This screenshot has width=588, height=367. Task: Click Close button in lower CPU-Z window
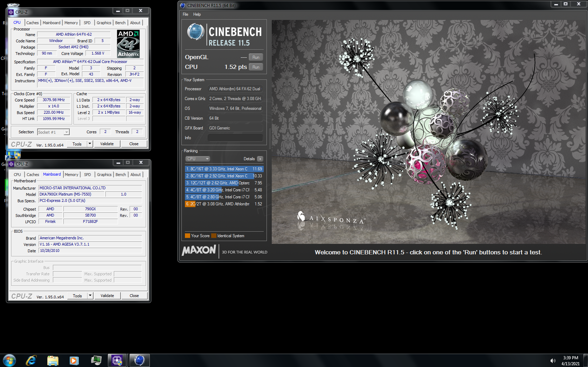click(x=134, y=296)
